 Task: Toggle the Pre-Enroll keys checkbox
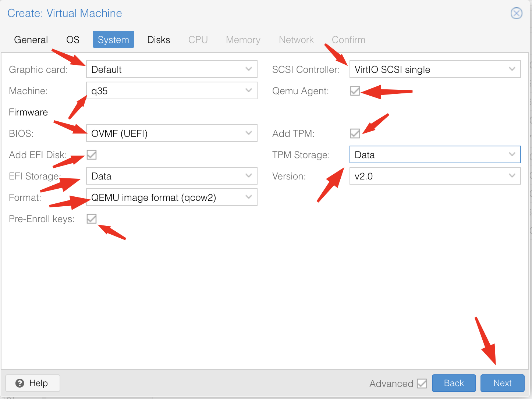[x=92, y=219]
